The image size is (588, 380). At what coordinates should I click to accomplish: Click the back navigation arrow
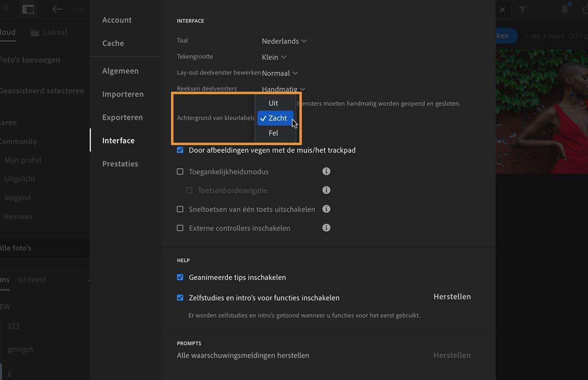coord(57,9)
